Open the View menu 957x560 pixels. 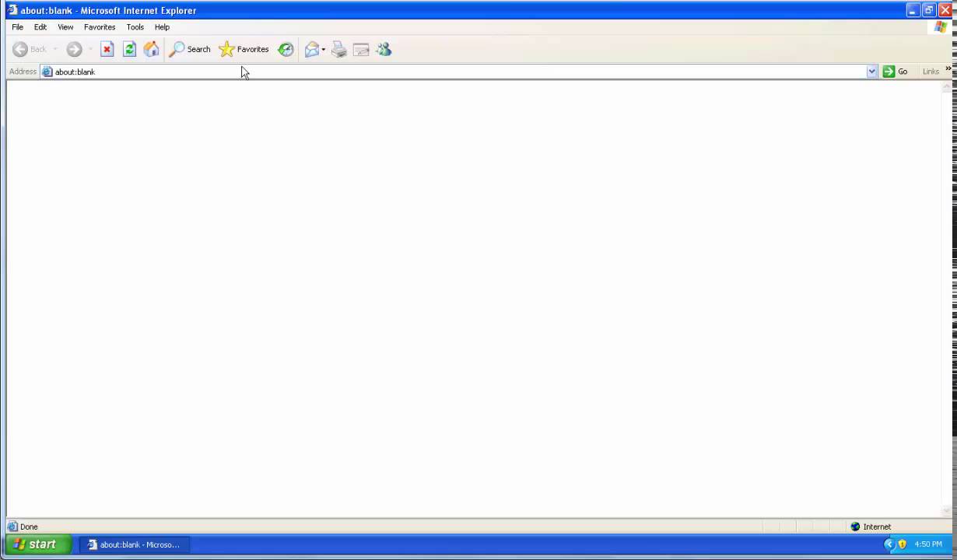coord(65,26)
